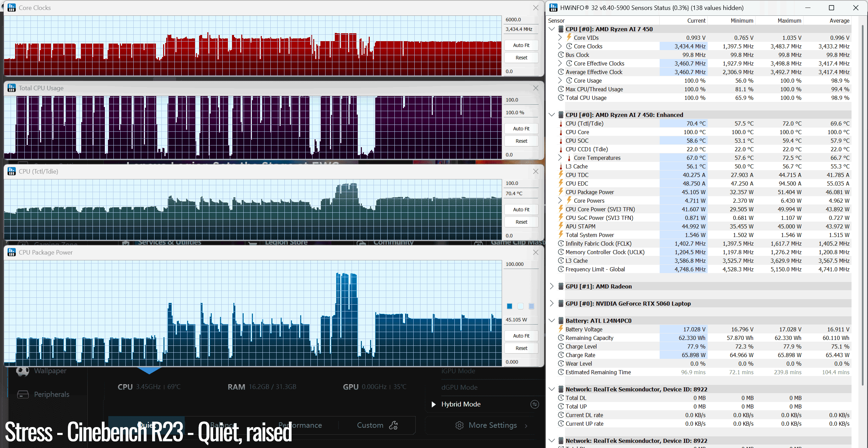Expand the Core VIDs sensor row
Image resolution: width=868 pixels, height=448 pixels.
click(560, 37)
